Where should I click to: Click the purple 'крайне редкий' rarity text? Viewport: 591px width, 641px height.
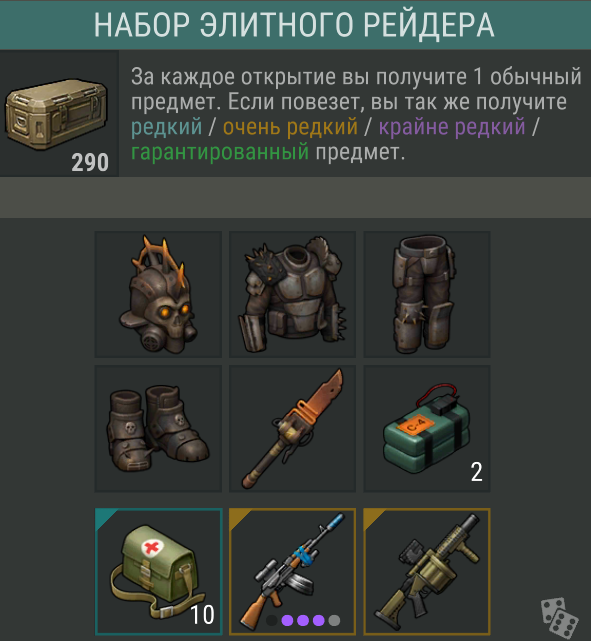point(452,127)
